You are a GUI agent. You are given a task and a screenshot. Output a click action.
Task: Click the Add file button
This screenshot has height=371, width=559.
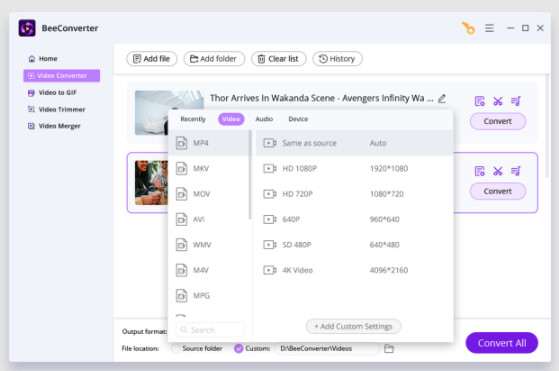(152, 59)
